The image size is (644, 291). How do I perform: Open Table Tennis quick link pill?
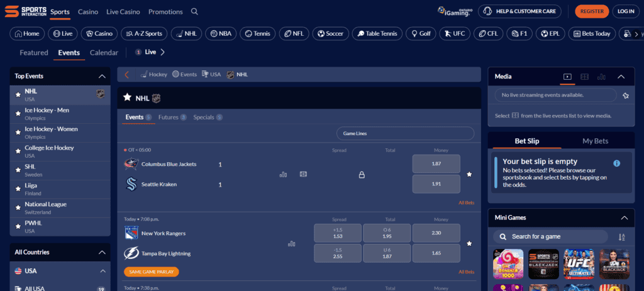[377, 34]
